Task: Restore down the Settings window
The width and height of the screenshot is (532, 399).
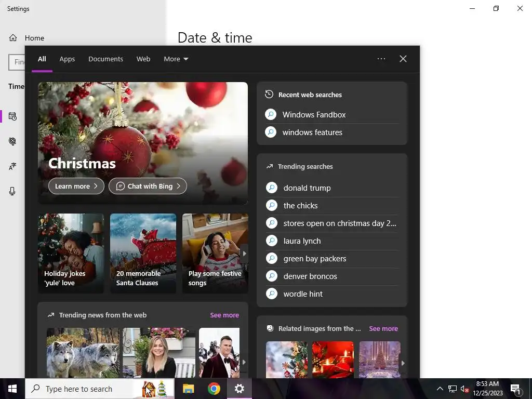Action: pos(496,8)
